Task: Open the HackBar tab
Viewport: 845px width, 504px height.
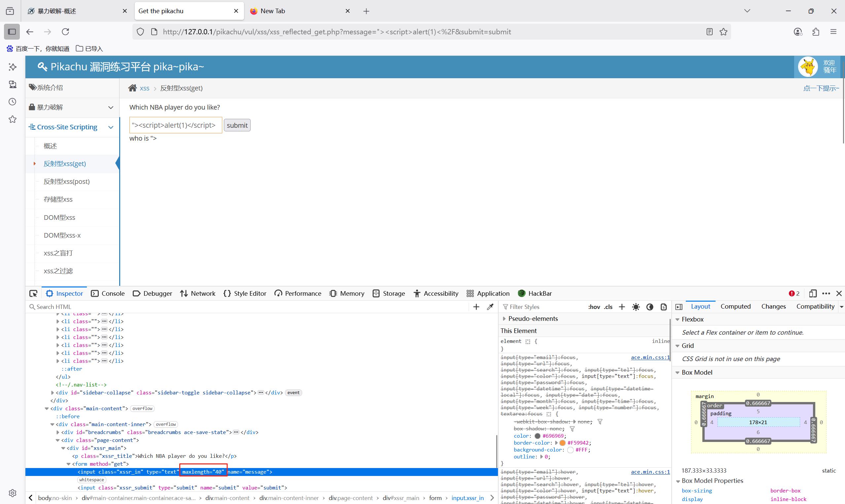Action: click(x=535, y=293)
